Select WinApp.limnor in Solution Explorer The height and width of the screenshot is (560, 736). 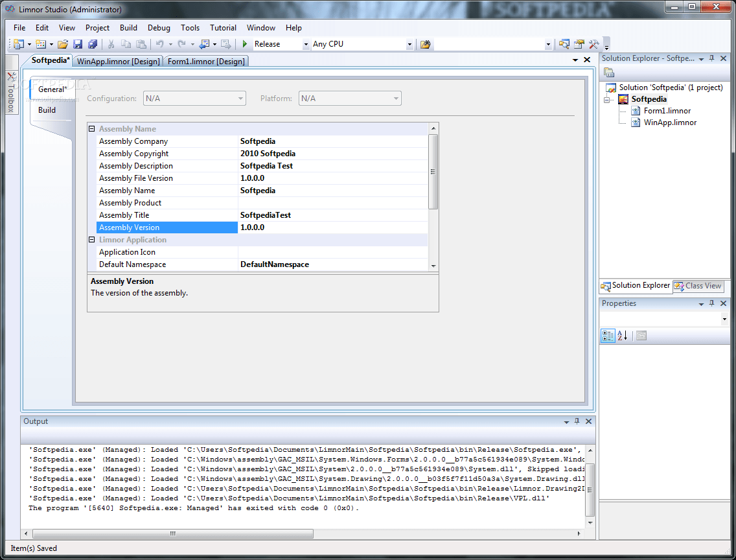tap(670, 122)
